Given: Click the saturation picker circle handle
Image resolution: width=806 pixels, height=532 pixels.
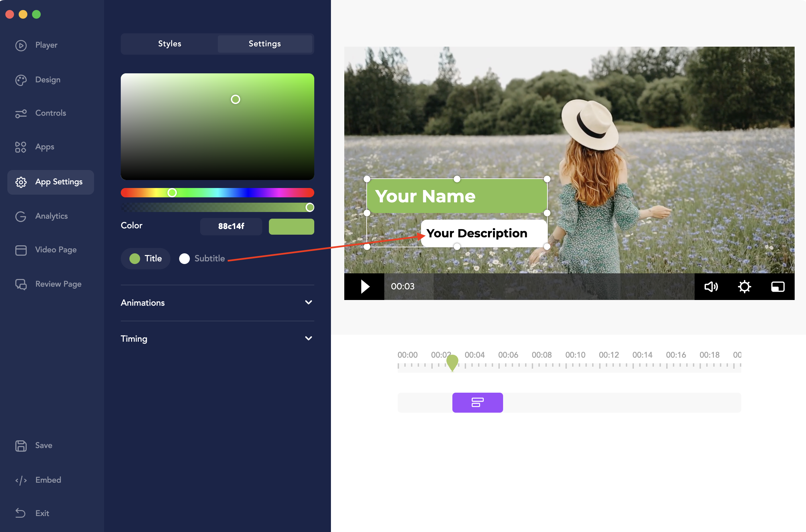Looking at the screenshot, I should (235, 99).
